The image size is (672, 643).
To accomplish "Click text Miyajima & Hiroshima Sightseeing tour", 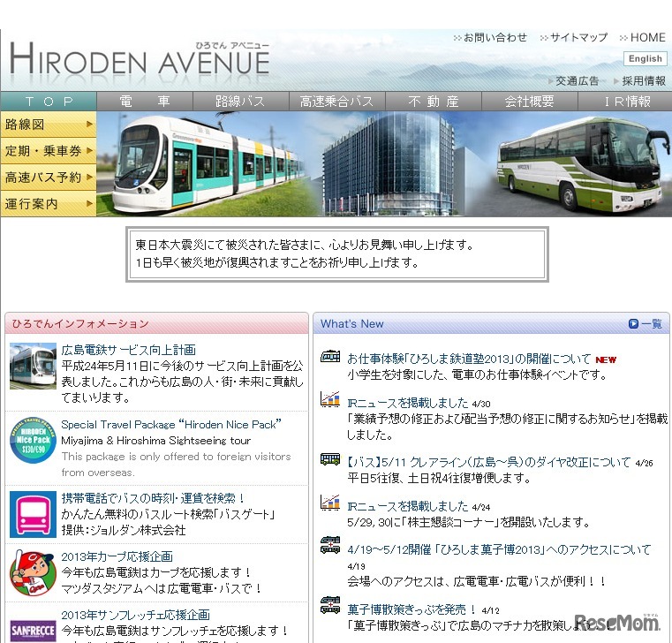I will (156, 441).
